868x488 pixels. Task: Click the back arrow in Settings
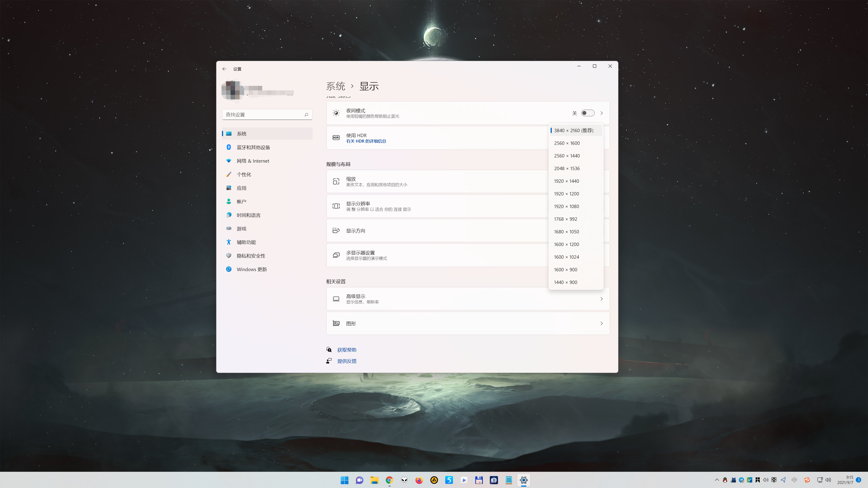pyautogui.click(x=224, y=69)
